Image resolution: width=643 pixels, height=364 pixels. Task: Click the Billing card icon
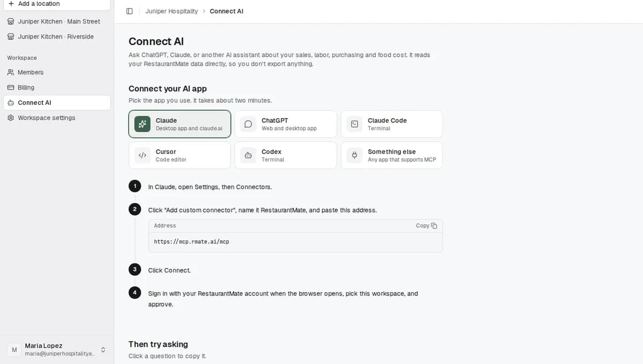coord(11,87)
